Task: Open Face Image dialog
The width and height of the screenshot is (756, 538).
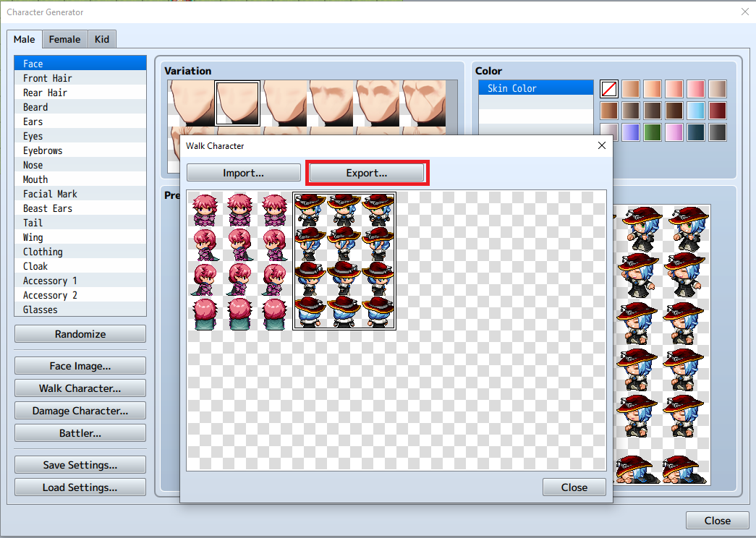Action: click(80, 365)
